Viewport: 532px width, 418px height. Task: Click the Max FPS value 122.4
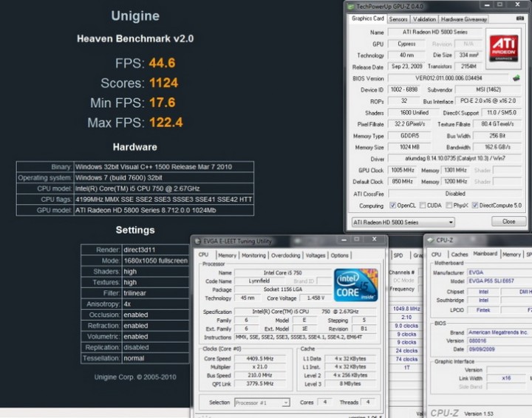click(x=166, y=123)
